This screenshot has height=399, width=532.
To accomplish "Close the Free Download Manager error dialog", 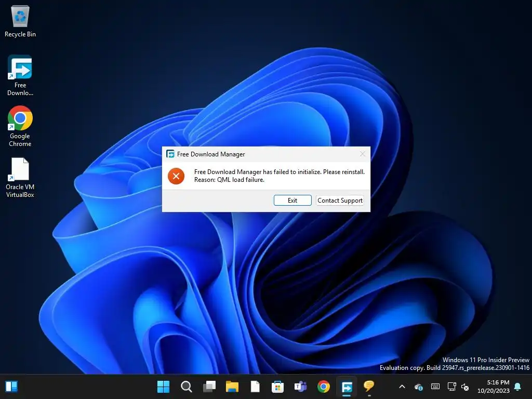I will click(362, 154).
